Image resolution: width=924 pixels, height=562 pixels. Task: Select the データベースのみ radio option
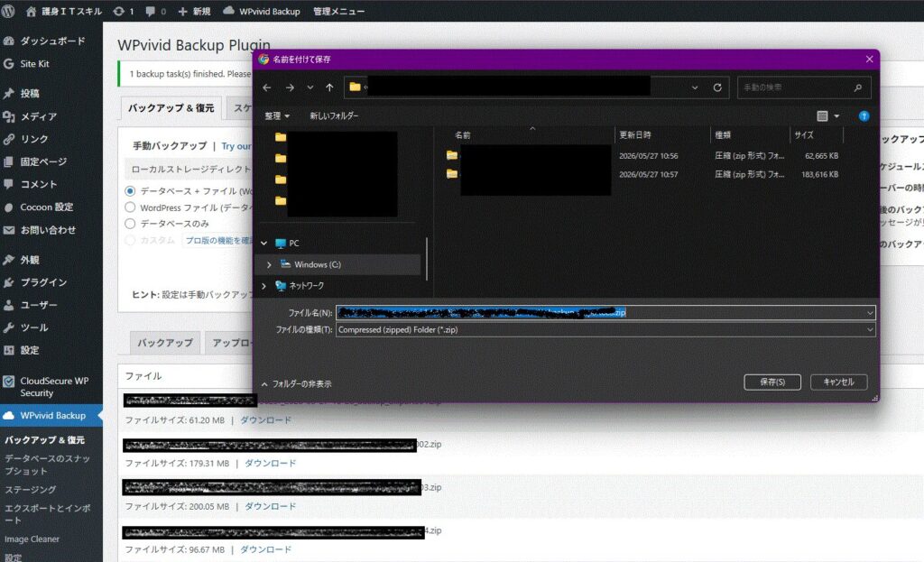click(130, 224)
